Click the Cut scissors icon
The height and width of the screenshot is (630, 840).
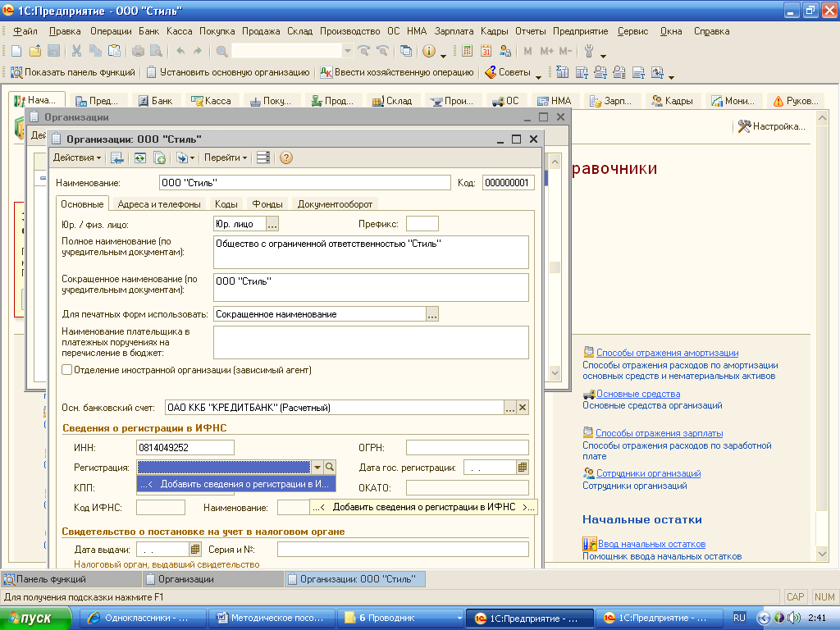[76, 51]
